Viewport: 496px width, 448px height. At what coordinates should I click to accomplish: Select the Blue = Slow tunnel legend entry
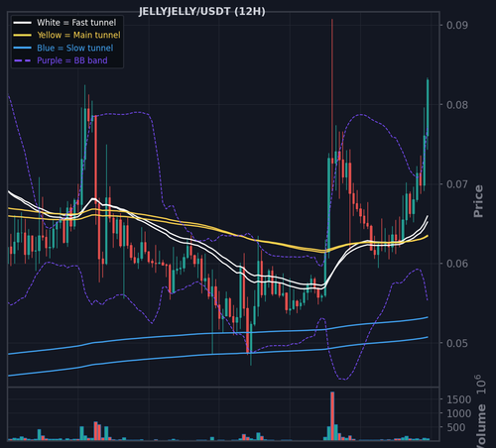coord(75,48)
